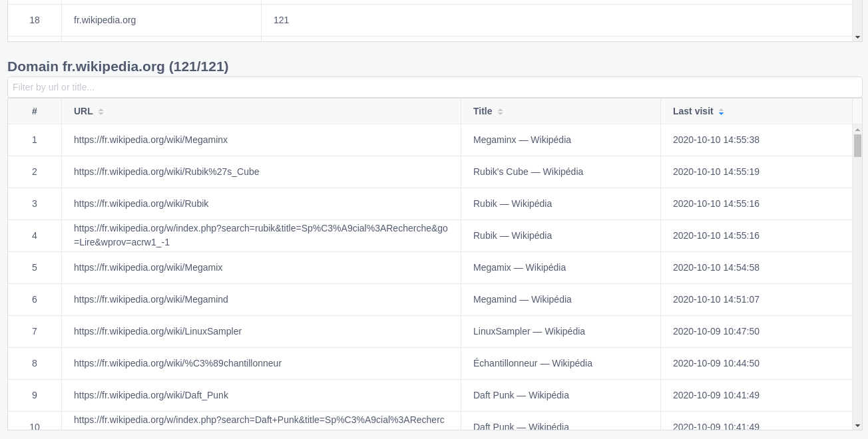Image resolution: width=868 pixels, height=439 pixels.
Task: Click the Megaminx wiki URL
Action: [x=150, y=140]
